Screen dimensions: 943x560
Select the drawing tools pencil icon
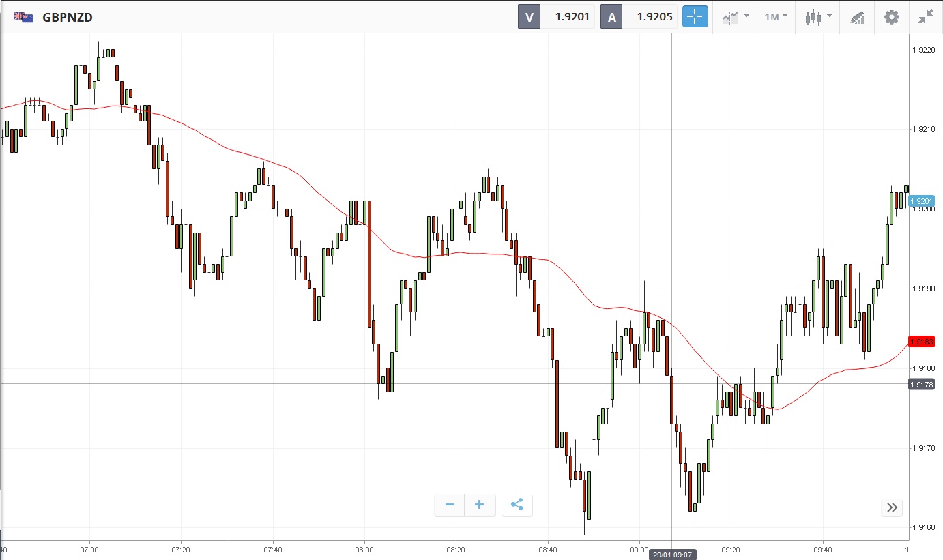857,17
